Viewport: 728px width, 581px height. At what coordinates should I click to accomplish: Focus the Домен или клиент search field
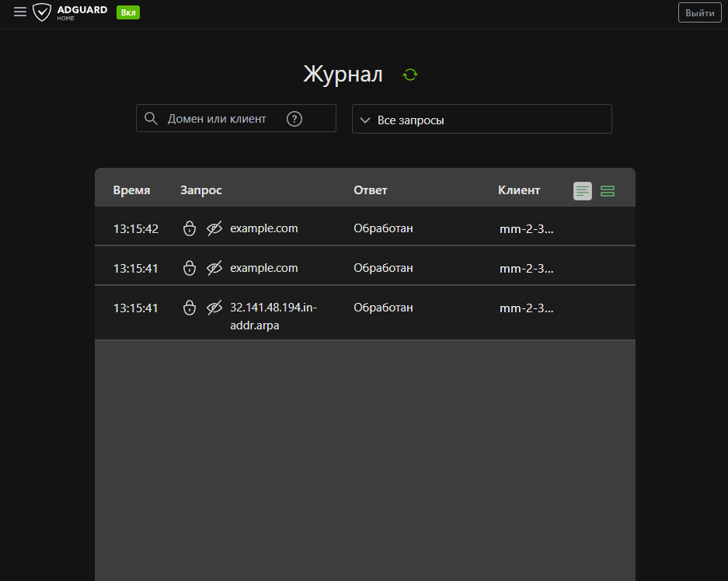(x=236, y=118)
